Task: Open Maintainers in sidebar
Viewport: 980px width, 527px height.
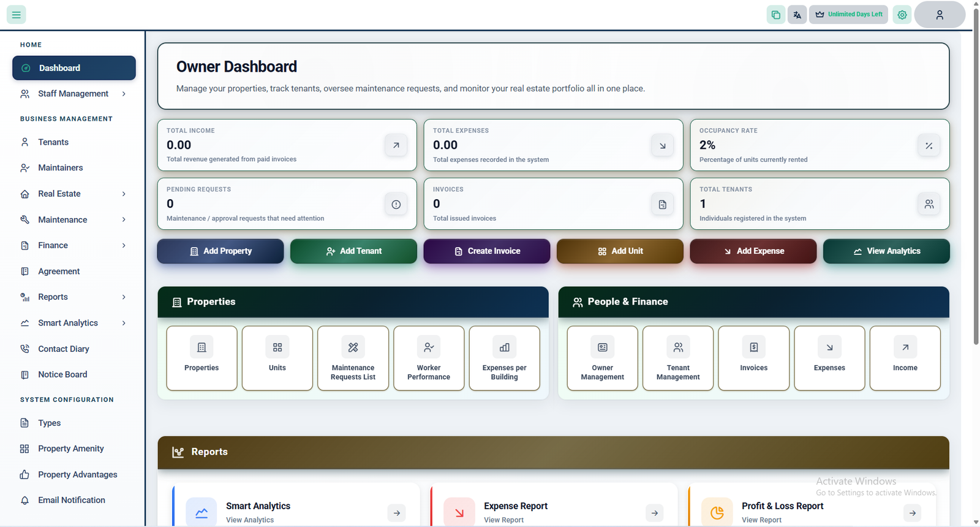Action: (x=74, y=168)
